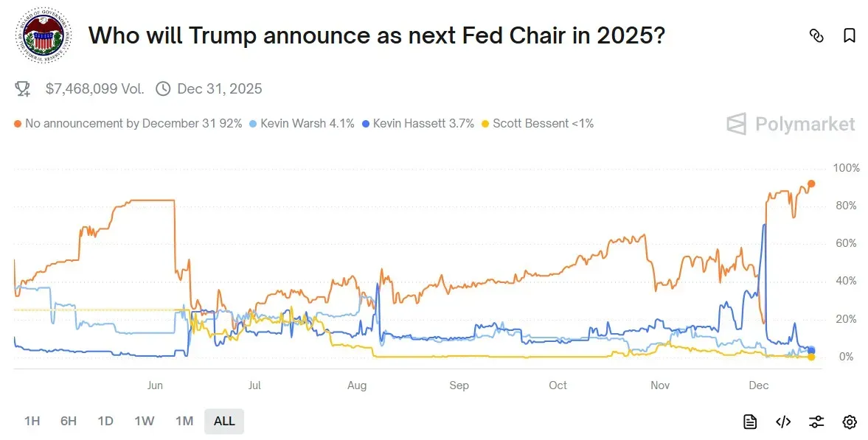
Task: Open the settings gear icon
Action: click(849, 421)
